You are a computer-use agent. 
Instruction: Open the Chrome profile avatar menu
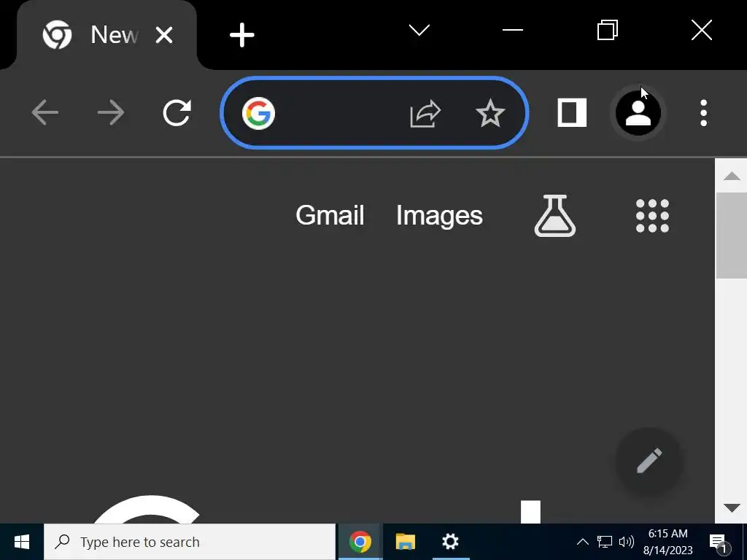638,113
